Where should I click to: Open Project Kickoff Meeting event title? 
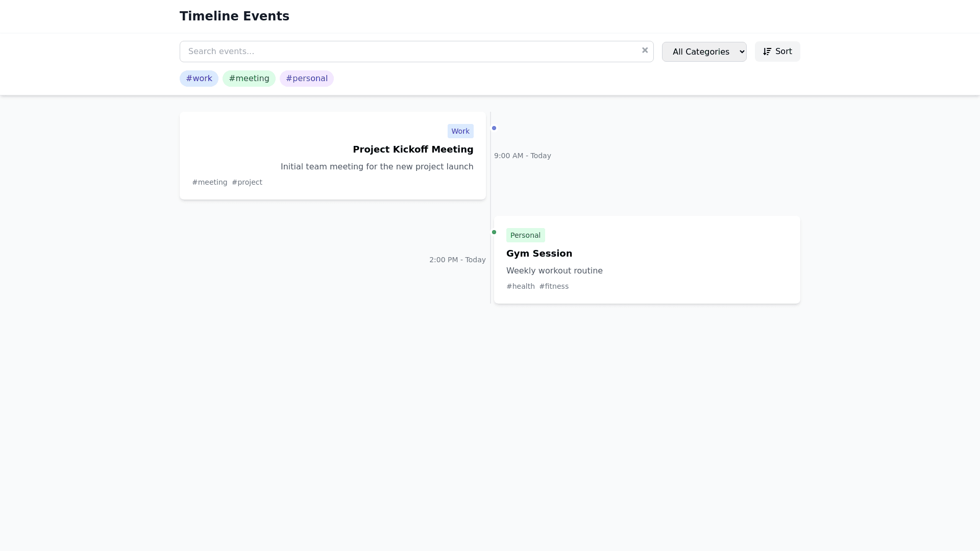412,149
